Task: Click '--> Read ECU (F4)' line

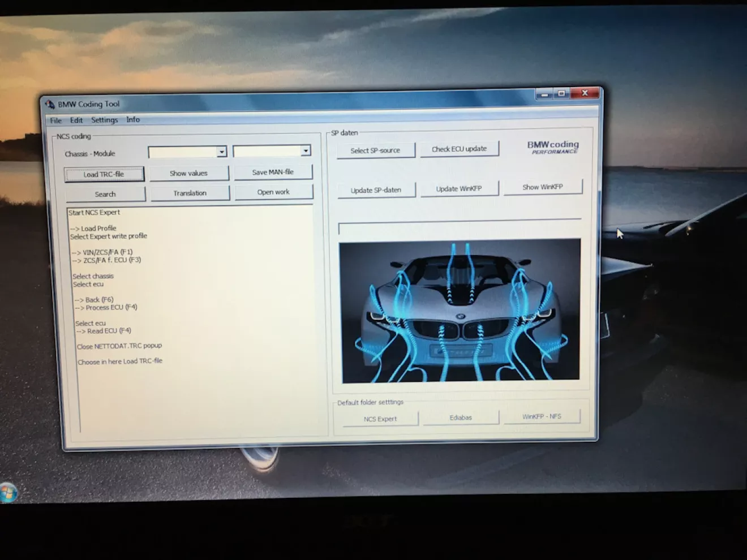Action: tap(104, 331)
